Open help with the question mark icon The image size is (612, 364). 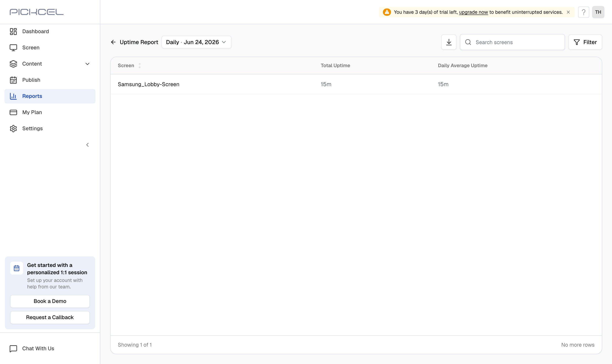pyautogui.click(x=583, y=12)
